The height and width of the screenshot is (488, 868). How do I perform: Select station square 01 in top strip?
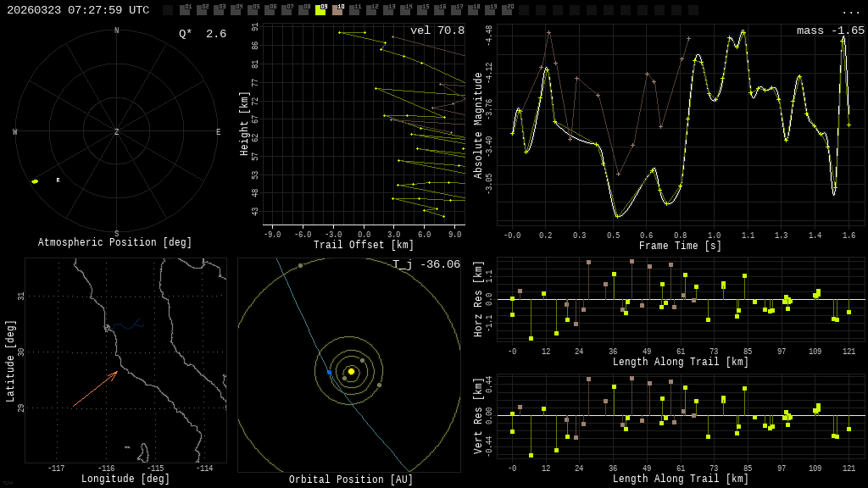click(x=185, y=10)
